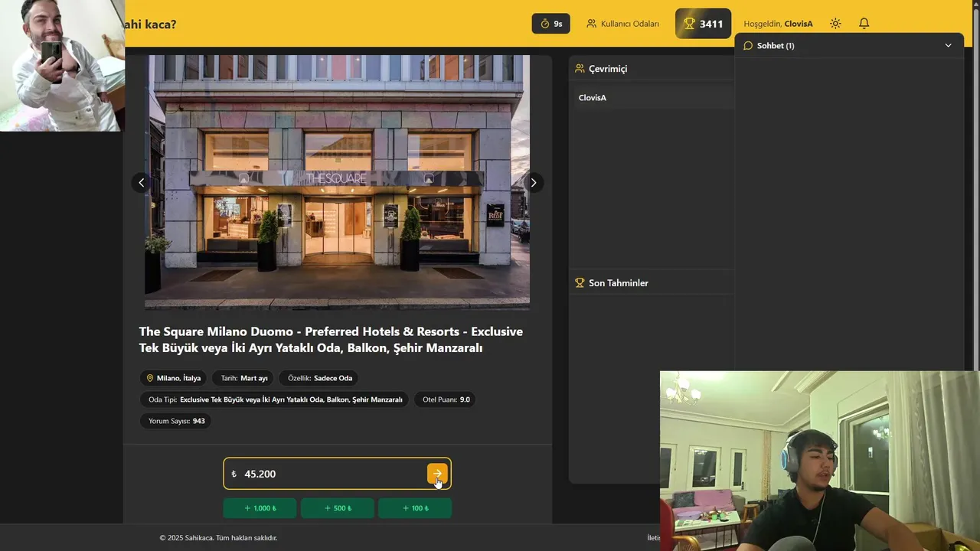Click the trophy icon beside Son Tahminler

click(580, 283)
